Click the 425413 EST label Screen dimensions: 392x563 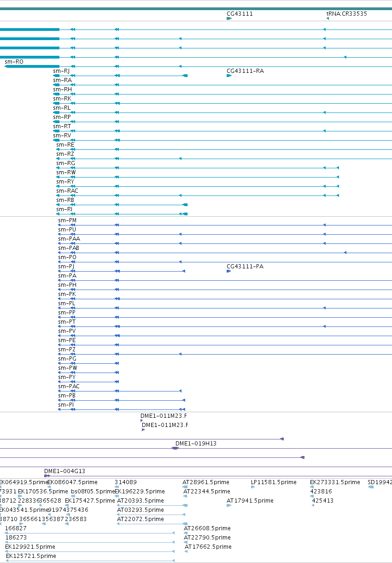(x=322, y=501)
